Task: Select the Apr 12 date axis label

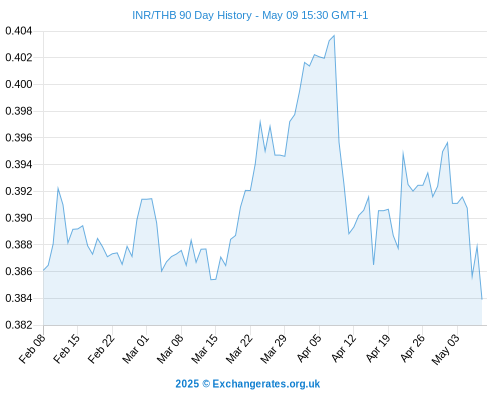Action: click(x=343, y=349)
